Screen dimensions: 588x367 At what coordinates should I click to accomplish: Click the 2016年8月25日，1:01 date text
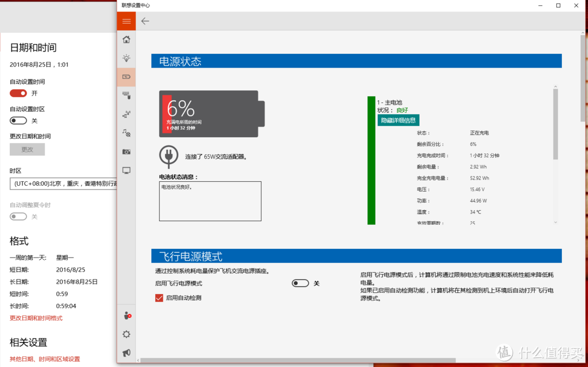[x=39, y=64]
